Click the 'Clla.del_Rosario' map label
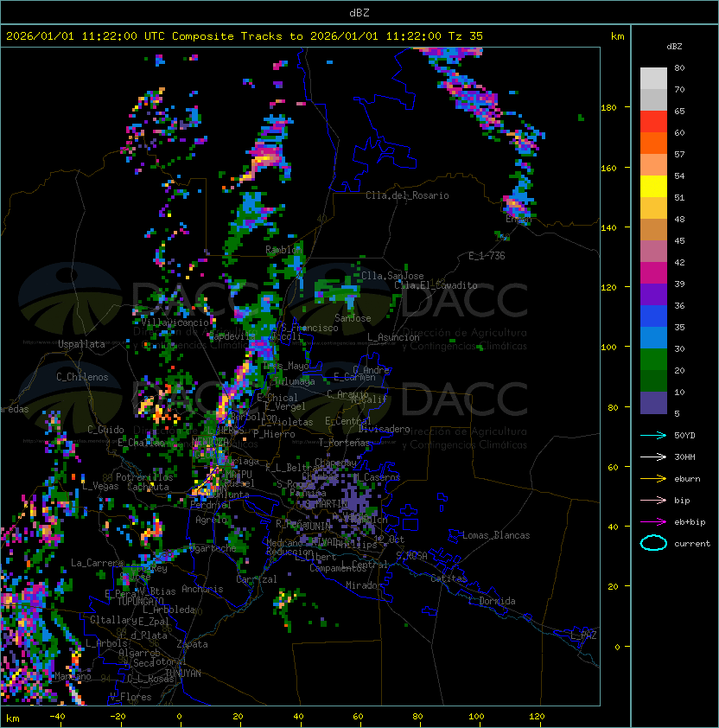The height and width of the screenshot is (728, 719). 407,195
